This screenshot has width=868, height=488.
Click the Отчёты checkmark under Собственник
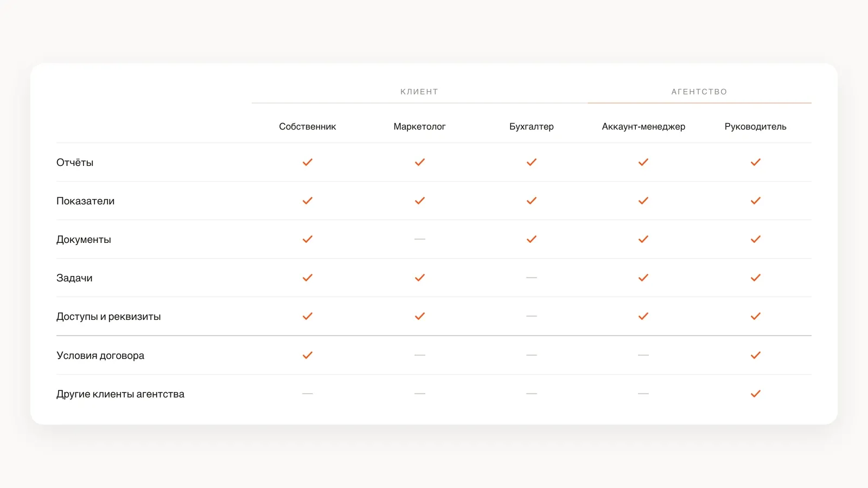click(308, 162)
